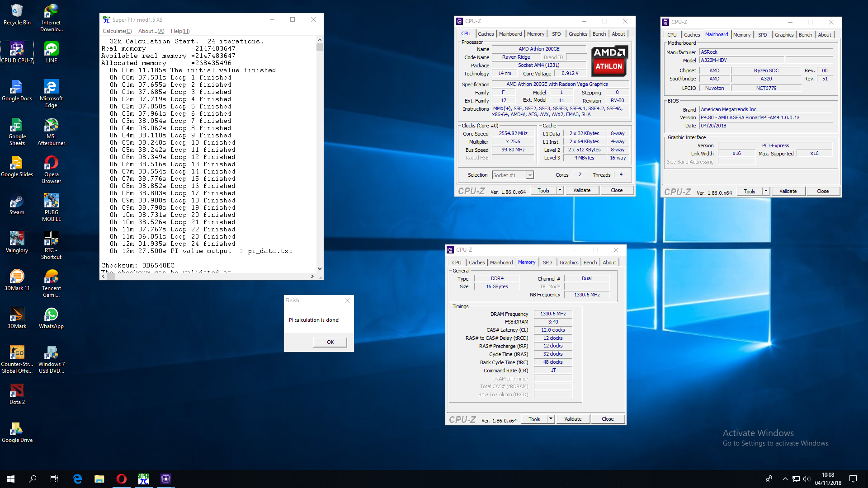Open the Calculate menu in Super PI
This screenshot has width=868, height=488.
coord(117,31)
